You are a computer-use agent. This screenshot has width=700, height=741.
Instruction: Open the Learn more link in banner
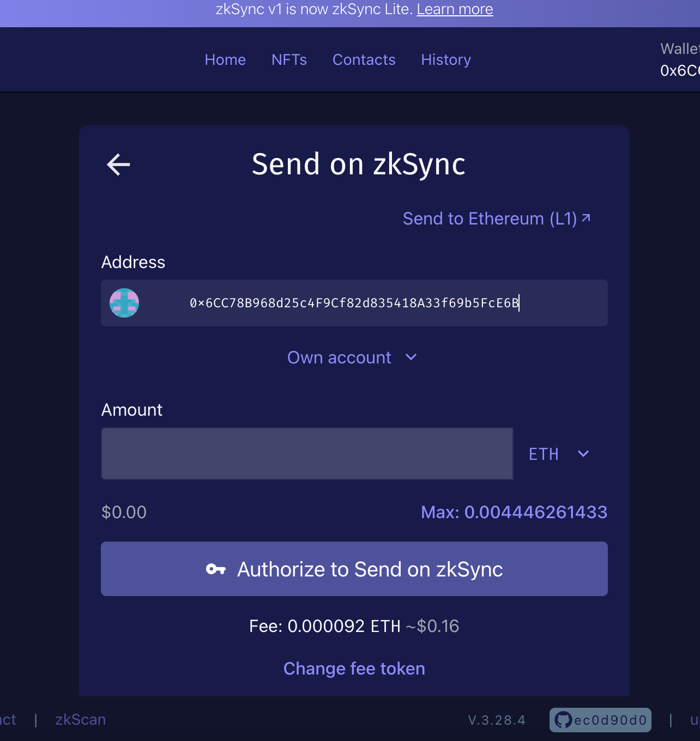(x=455, y=9)
